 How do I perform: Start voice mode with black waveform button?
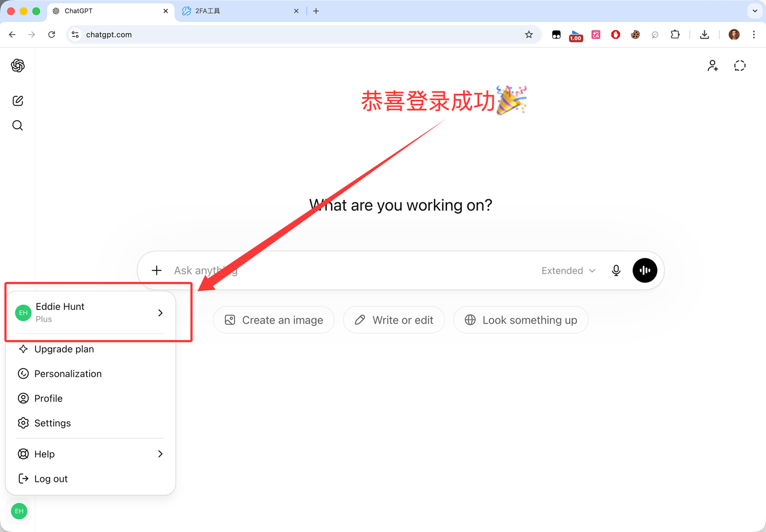click(645, 270)
